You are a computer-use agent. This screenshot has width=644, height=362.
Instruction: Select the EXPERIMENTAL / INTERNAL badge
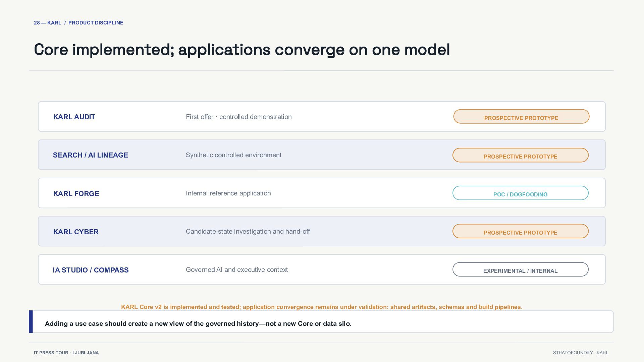coord(521,269)
